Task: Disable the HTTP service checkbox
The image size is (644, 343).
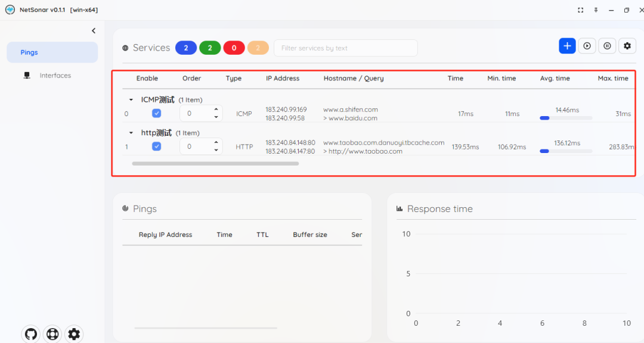Action: click(156, 146)
